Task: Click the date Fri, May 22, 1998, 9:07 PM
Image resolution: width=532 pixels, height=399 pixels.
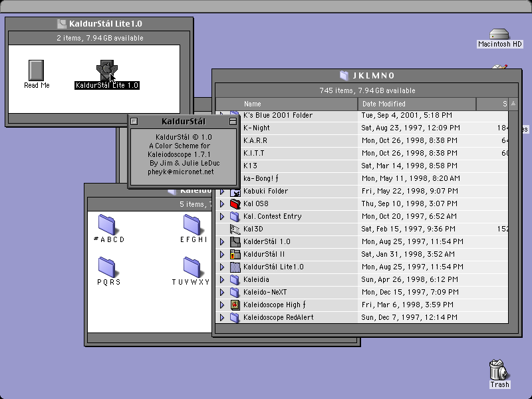Action: [x=410, y=192]
